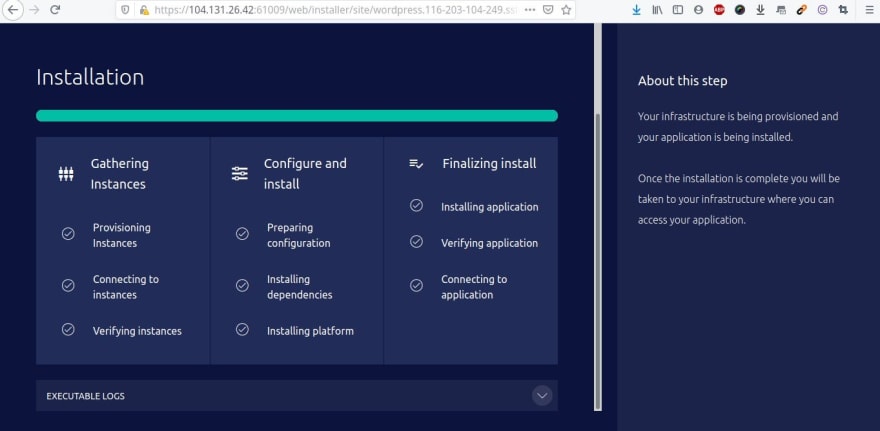The image size is (880, 431).
Task: Click the Finalizing install checklist icon
Action: pyautogui.click(x=416, y=164)
